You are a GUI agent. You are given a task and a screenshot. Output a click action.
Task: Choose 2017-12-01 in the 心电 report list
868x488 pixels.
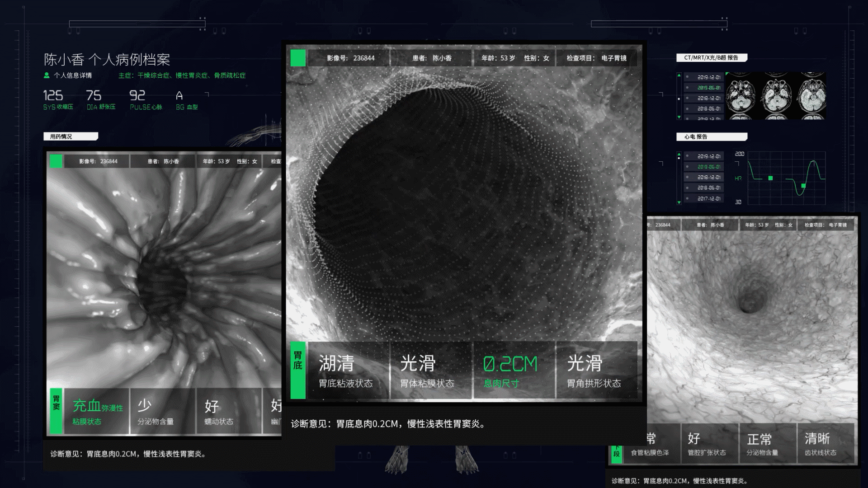(x=704, y=198)
